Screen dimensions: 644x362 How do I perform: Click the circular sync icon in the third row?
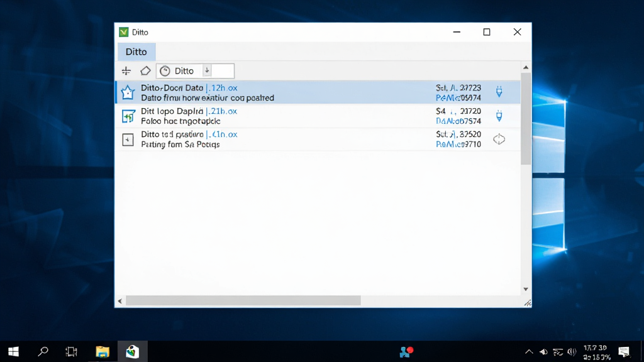(x=499, y=139)
